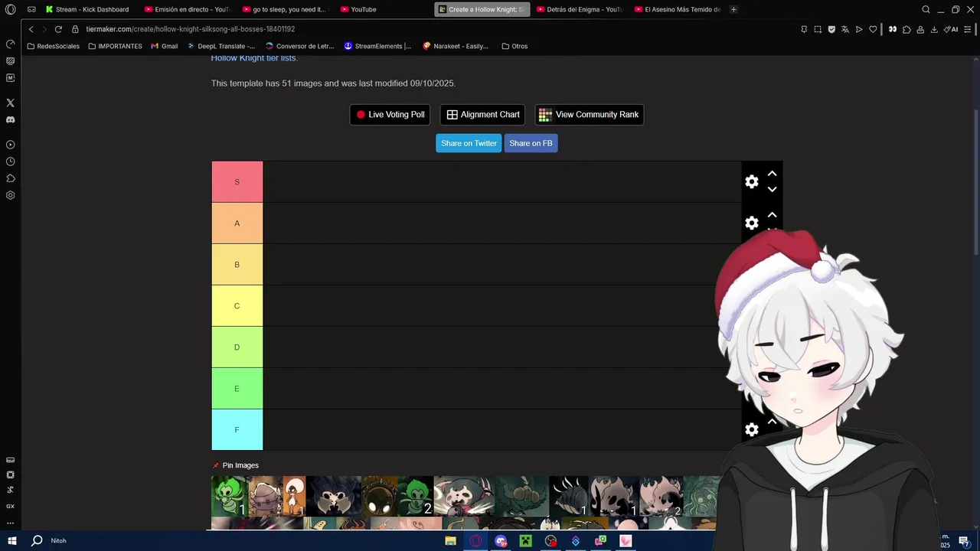
Task: Open the Otros bookmarks folder
Action: [x=514, y=46]
